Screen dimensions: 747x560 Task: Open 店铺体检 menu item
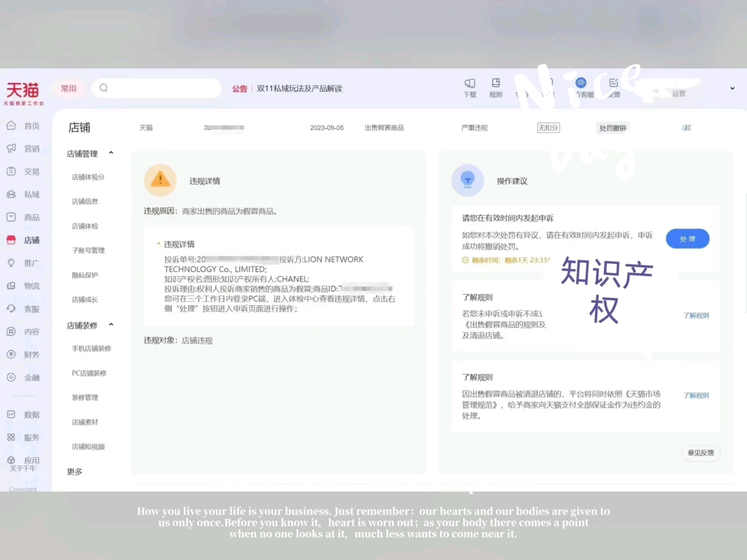(x=85, y=226)
